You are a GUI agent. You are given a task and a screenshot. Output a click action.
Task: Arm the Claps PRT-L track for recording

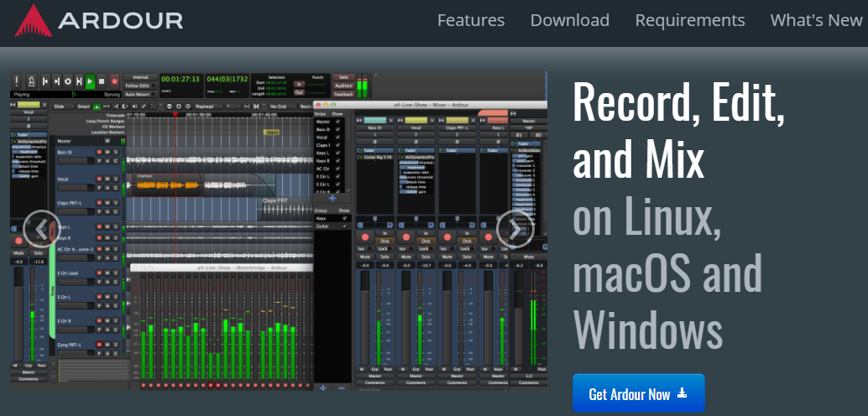point(99,202)
